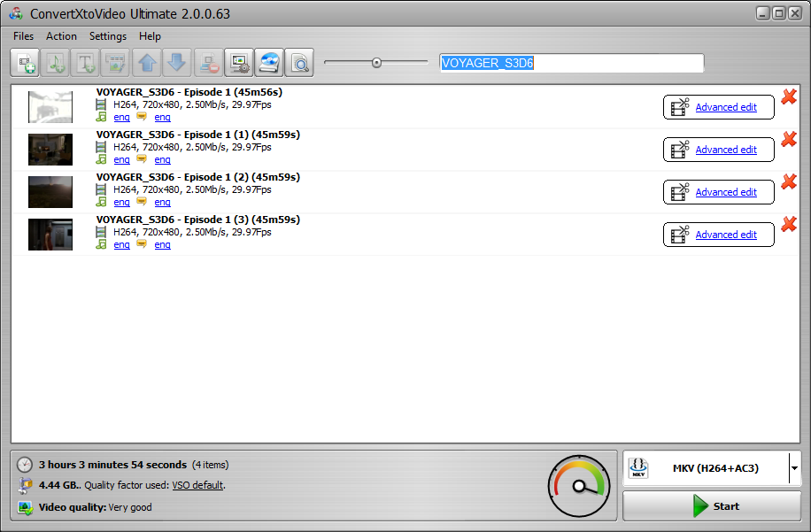The image size is (811, 532).
Task: Click the VSO default quality factor link
Action: (197, 485)
